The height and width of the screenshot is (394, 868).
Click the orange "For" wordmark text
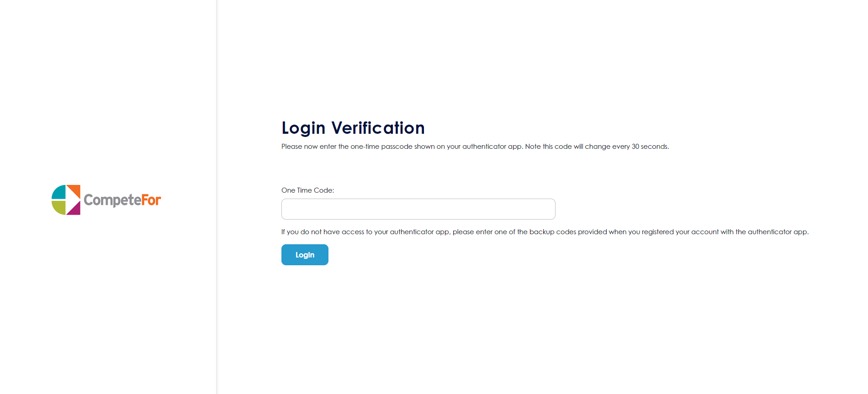point(151,200)
